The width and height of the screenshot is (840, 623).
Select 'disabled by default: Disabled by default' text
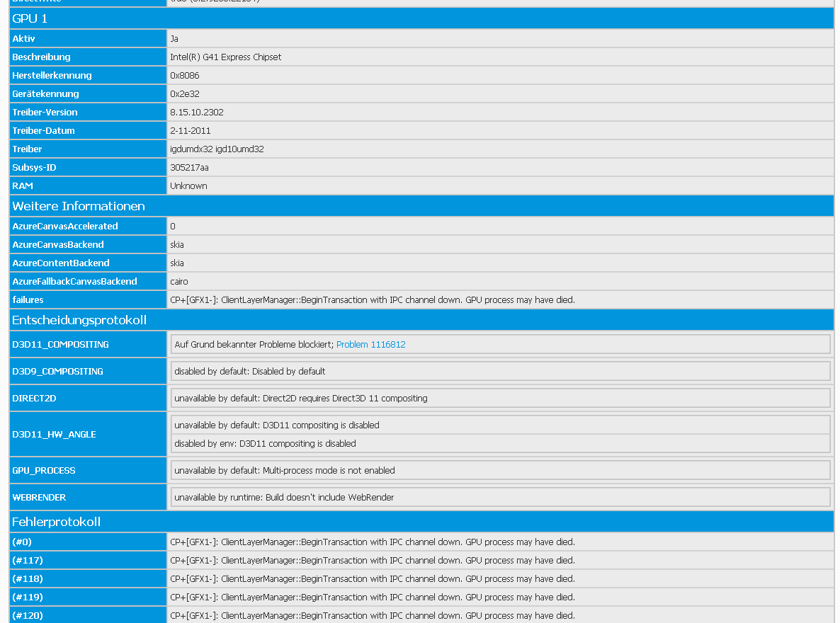click(x=249, y=371)
